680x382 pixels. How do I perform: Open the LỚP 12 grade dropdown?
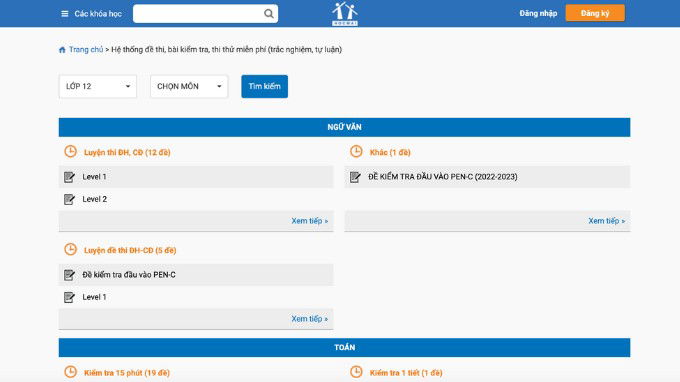pos(98,86)
